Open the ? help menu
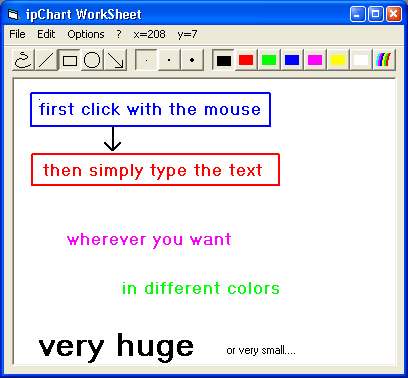 coord(119,34)
